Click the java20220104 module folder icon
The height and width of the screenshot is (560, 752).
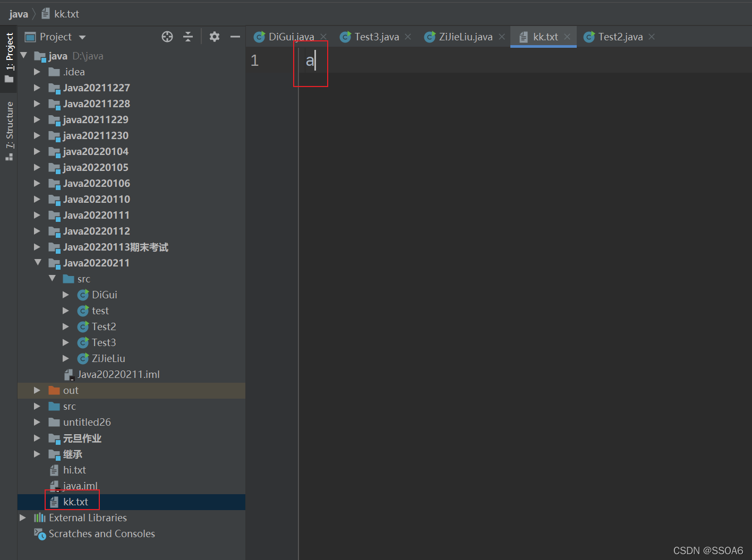pos(54,152)
